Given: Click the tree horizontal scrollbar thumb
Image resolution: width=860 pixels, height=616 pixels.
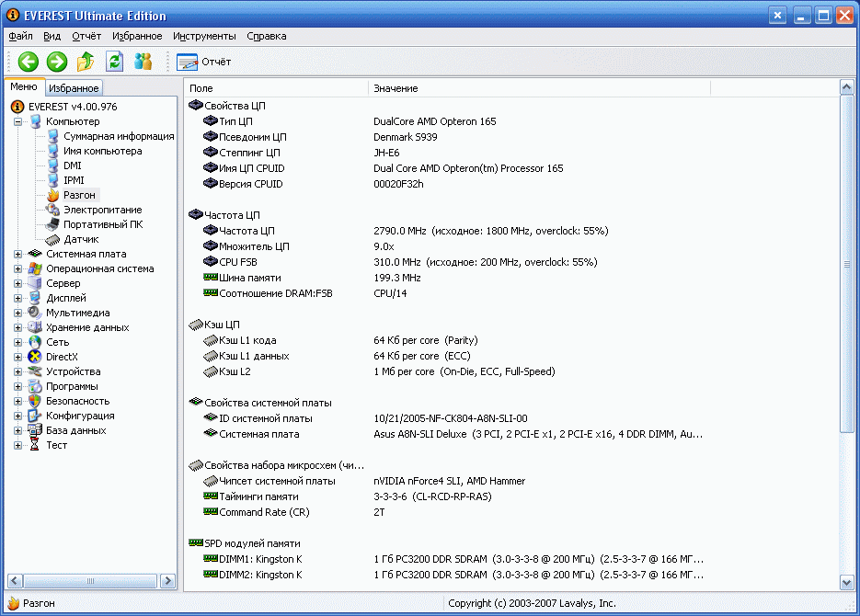Looking at the screenshot, I should [x=90, y=581].
